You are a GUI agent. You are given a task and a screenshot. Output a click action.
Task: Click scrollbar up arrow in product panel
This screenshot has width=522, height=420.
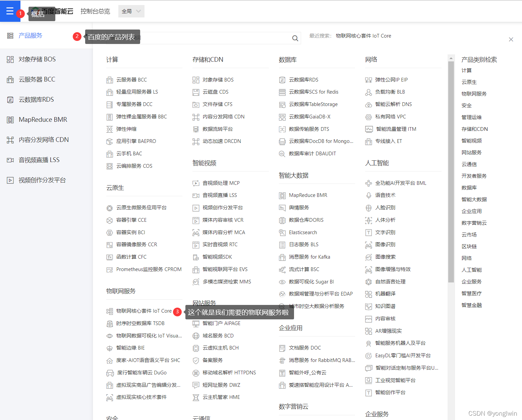451,58
